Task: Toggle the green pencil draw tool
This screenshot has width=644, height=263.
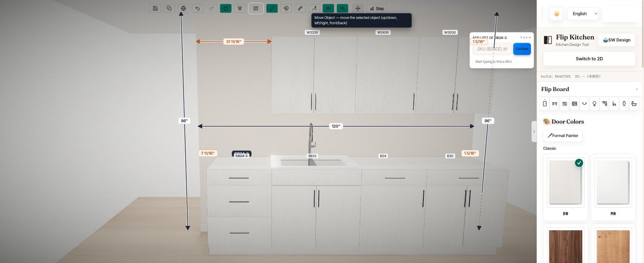Action: tap(272, 8)
